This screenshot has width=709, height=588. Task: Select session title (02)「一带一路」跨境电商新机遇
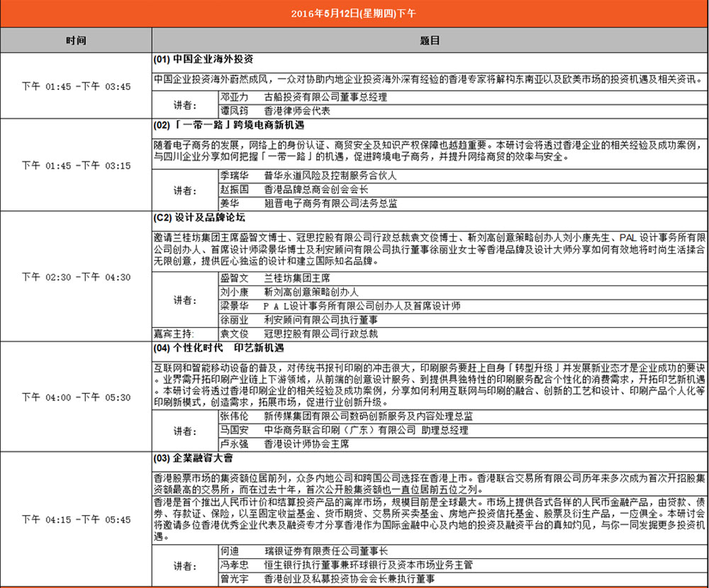tap(228, 125)
